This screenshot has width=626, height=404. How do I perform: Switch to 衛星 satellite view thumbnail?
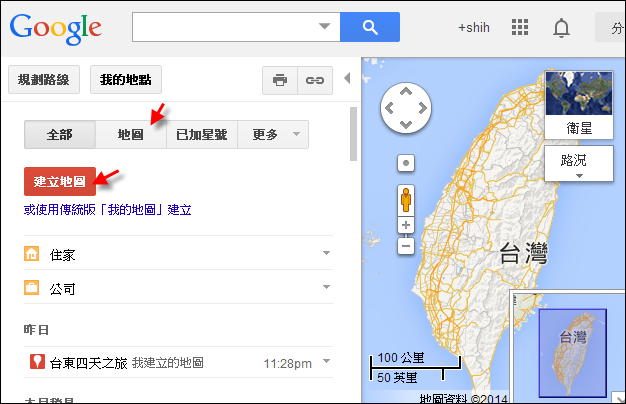click(579, 105)
